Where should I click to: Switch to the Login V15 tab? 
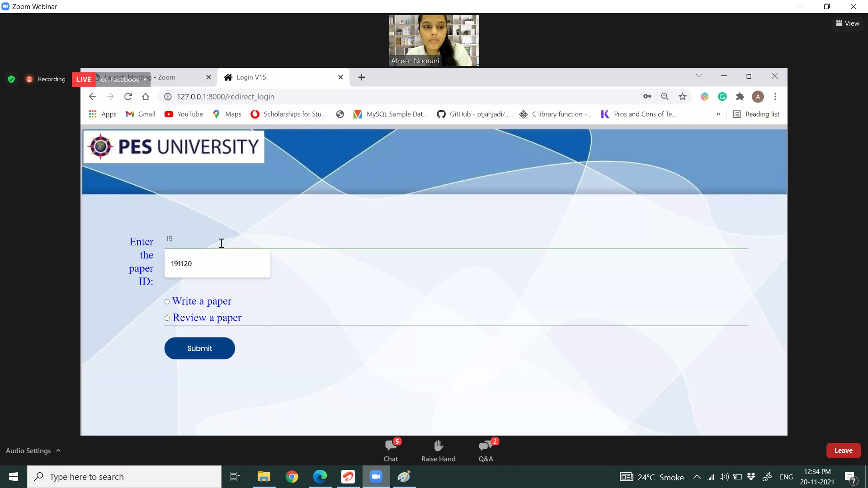280,77
